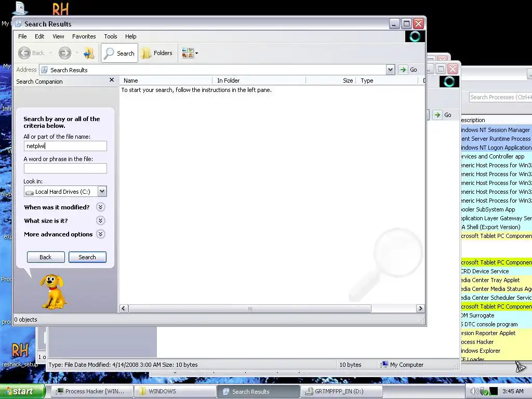
Task: Open the reshack_setup desktop icon
Action: [20, 354]
